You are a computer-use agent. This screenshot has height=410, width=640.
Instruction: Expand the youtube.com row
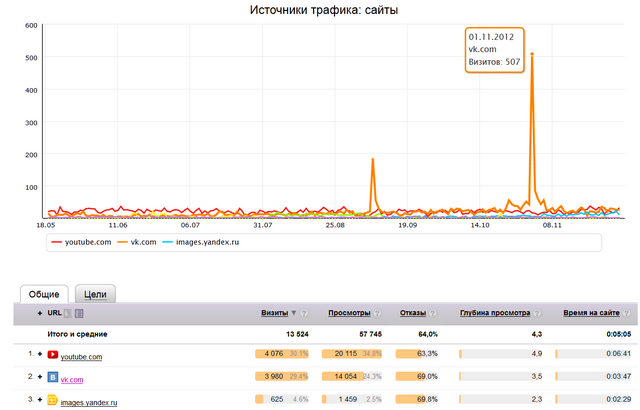pyautogui.click(x=40, y=354)
